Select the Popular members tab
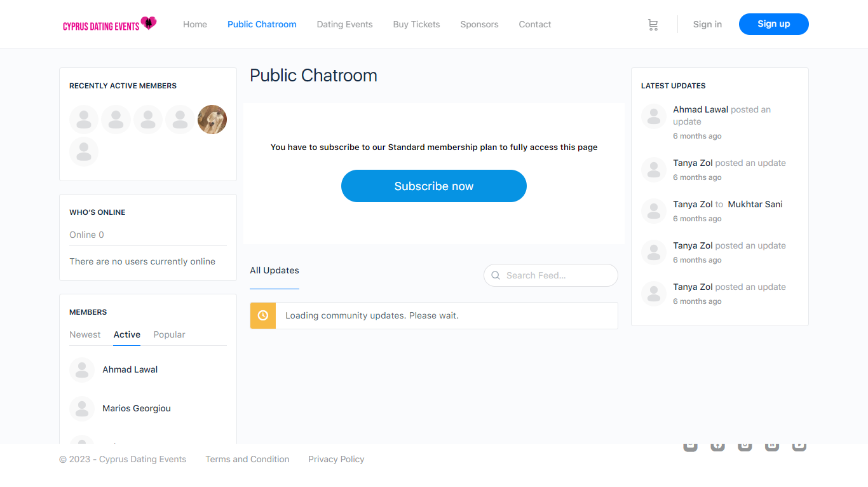868x487 pixels. point(169,334)
